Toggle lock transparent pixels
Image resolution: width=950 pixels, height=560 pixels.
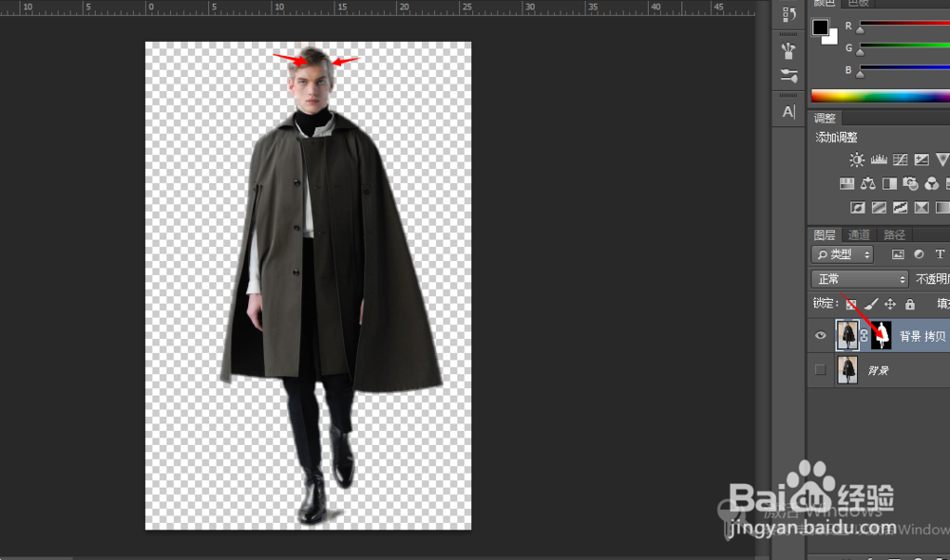point(850,304)
